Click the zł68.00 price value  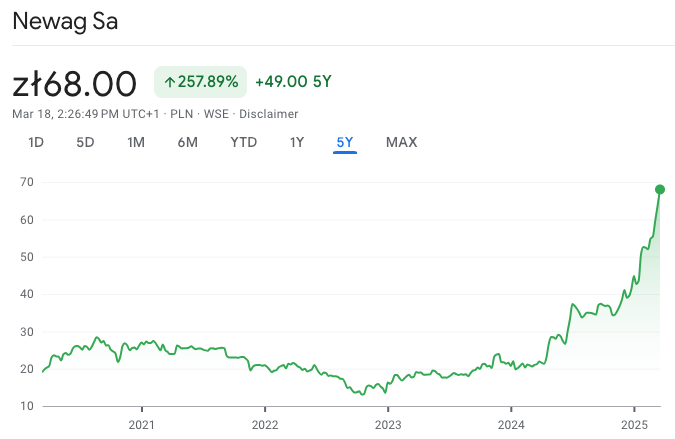75,82
